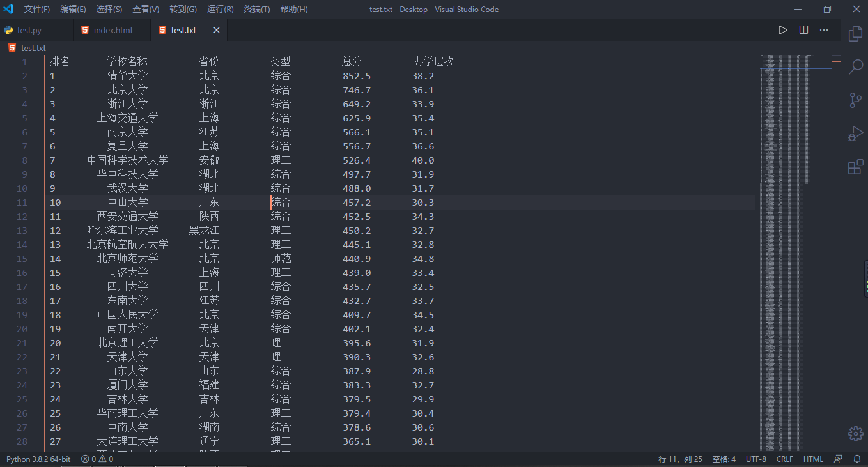
Task: Click 师范 type in 北京师范大学 row
Action: pyautogui.click(x=281, y=259)
